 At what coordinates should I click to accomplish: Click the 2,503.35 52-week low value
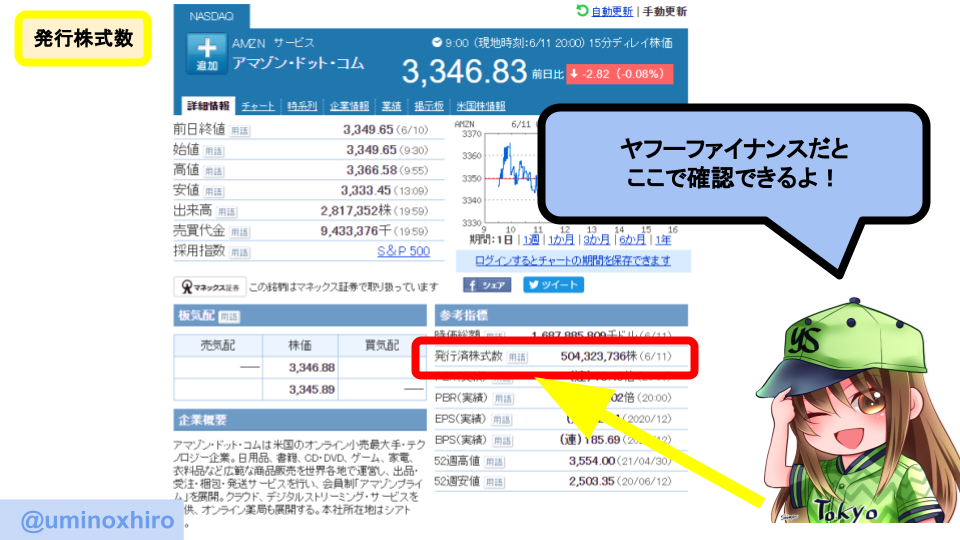click(591, 481)
